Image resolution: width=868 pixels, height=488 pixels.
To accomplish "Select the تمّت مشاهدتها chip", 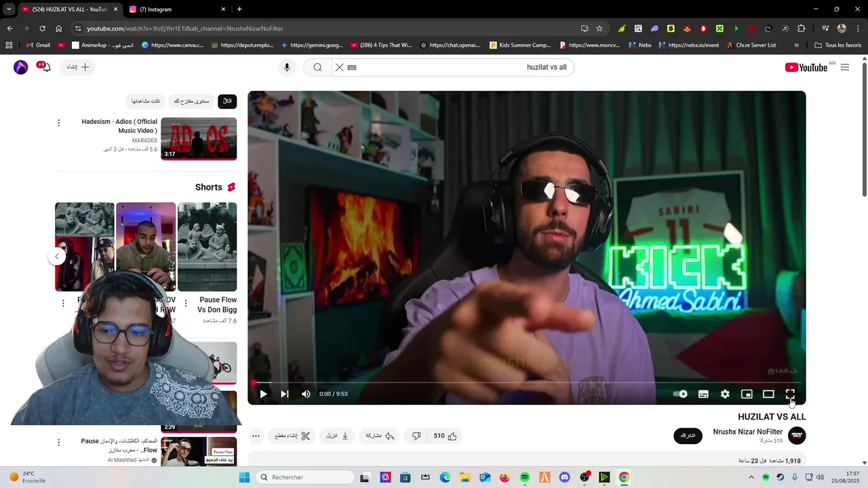I will pyautogui.click(x=146, y=101).
